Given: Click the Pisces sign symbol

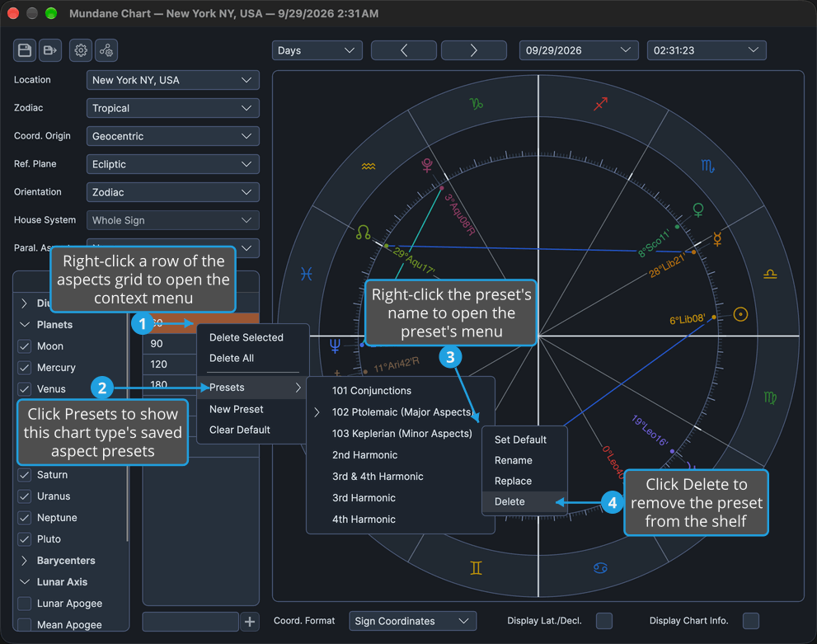Looking at the screenshot, I should [307, 274].
